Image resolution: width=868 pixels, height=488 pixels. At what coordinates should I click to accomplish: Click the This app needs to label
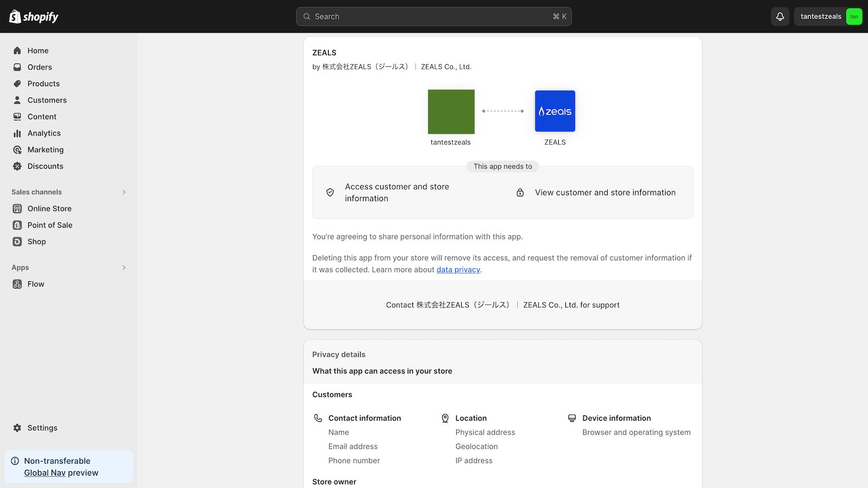tap(503, 166)
